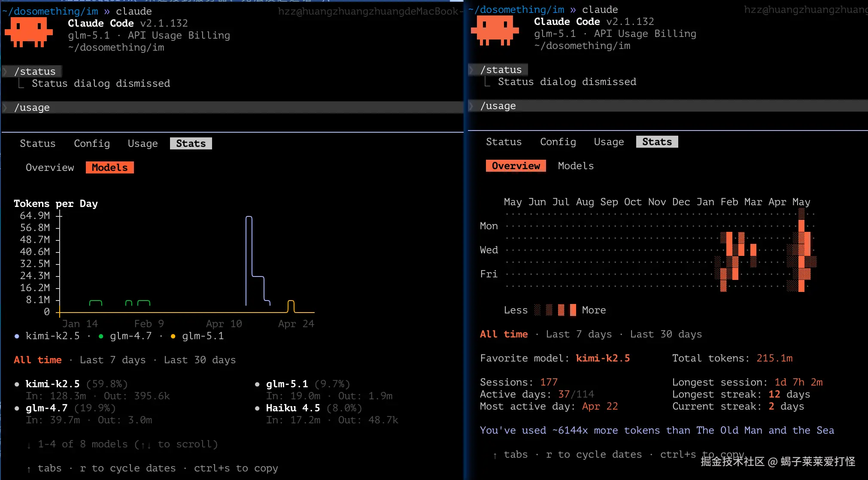Viewport: 868px width, 480px height.
Task: Click "glm-5.1 · API Usage Billing" in left pane
Action: [x=149, y=35]
